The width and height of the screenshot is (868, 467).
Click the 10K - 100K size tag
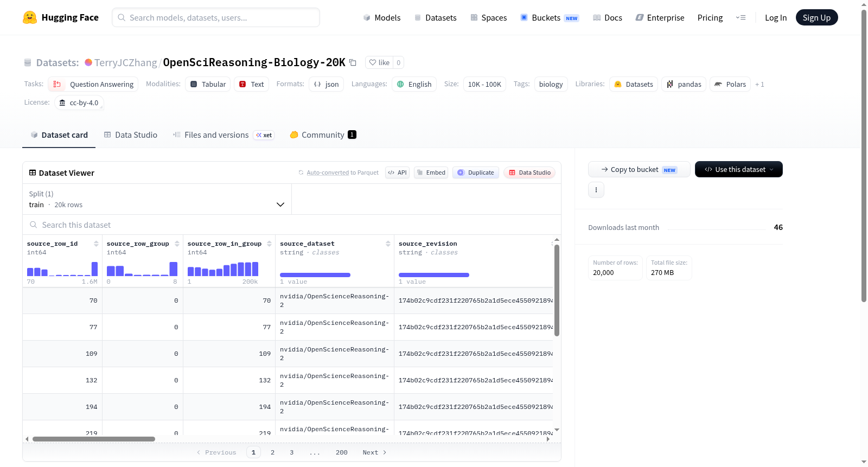tap(485, 84)
